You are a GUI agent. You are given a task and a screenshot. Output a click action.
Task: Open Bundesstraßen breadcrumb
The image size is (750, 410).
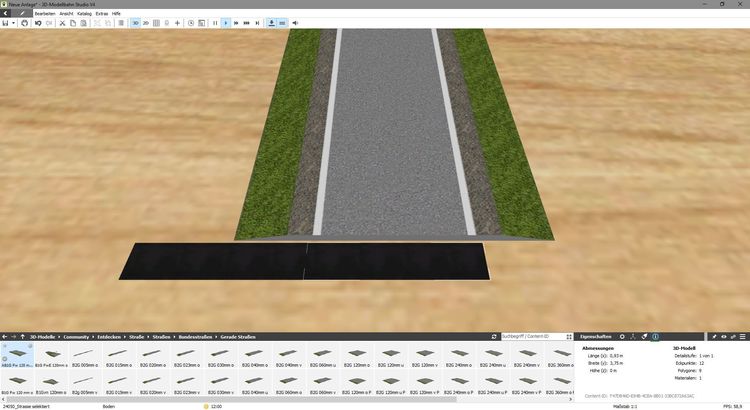195,337
